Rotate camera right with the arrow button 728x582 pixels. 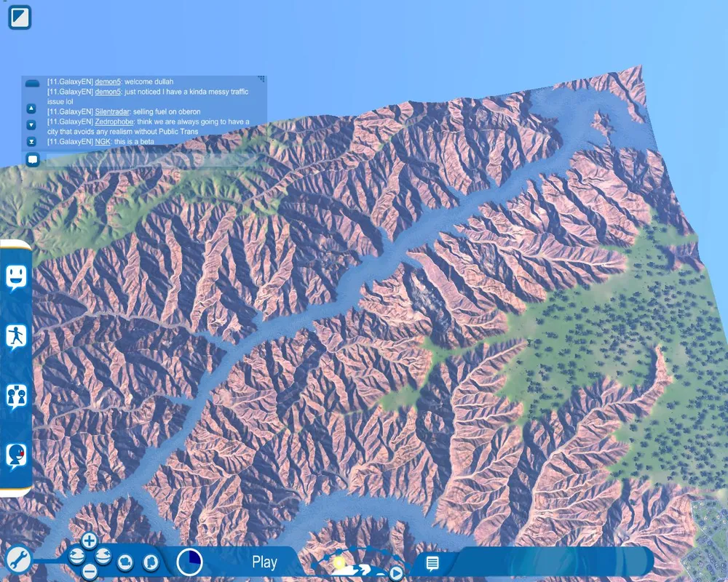tap(103, 556)
